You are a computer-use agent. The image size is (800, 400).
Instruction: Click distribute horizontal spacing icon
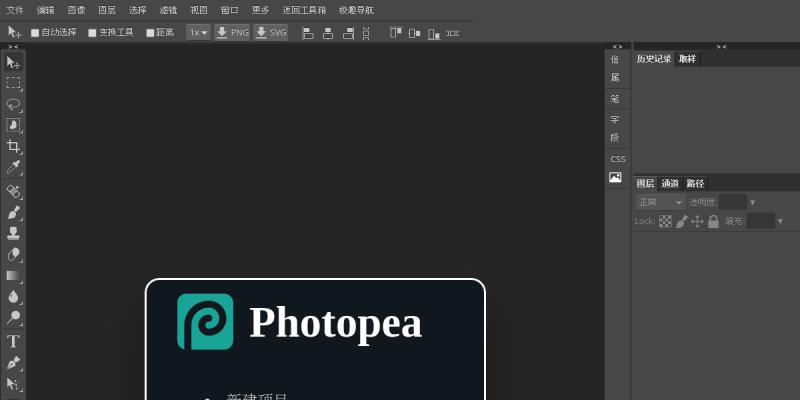click(453, 33)
